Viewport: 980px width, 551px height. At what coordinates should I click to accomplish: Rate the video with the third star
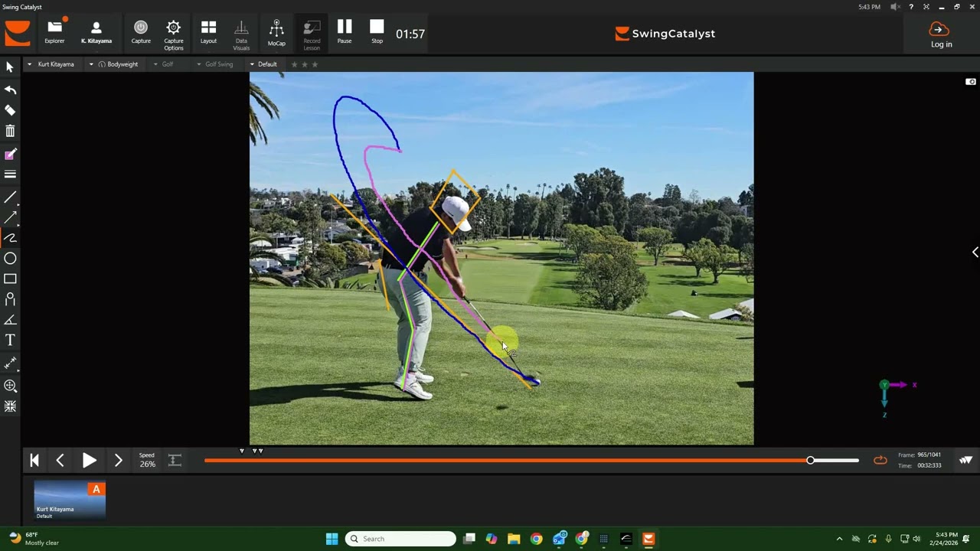[315, 64]
